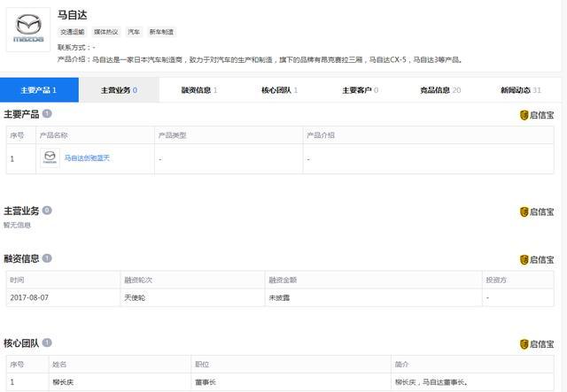
Task: Click the team member name 柳长庆
Action: point(63,382)
